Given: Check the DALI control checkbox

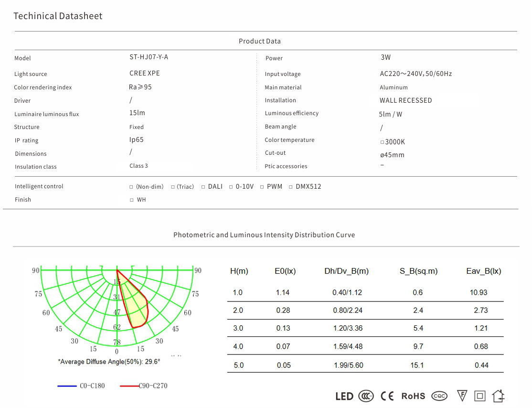Looking at the screenshot, I should point(203,187).
